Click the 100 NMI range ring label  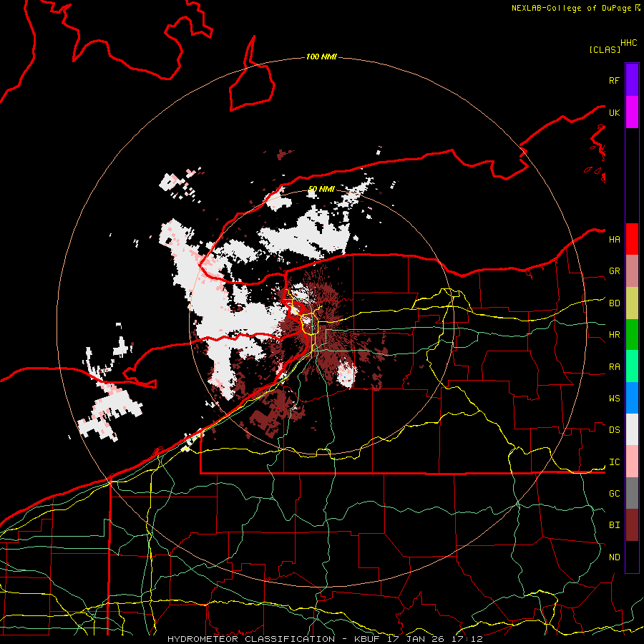[x=321, y=57]
